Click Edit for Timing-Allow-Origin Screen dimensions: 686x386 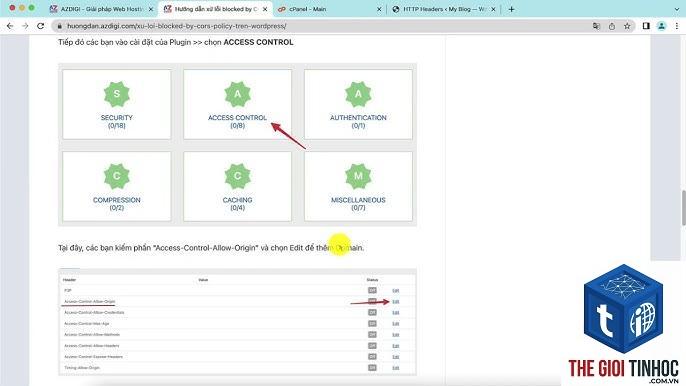coord(396,368)
